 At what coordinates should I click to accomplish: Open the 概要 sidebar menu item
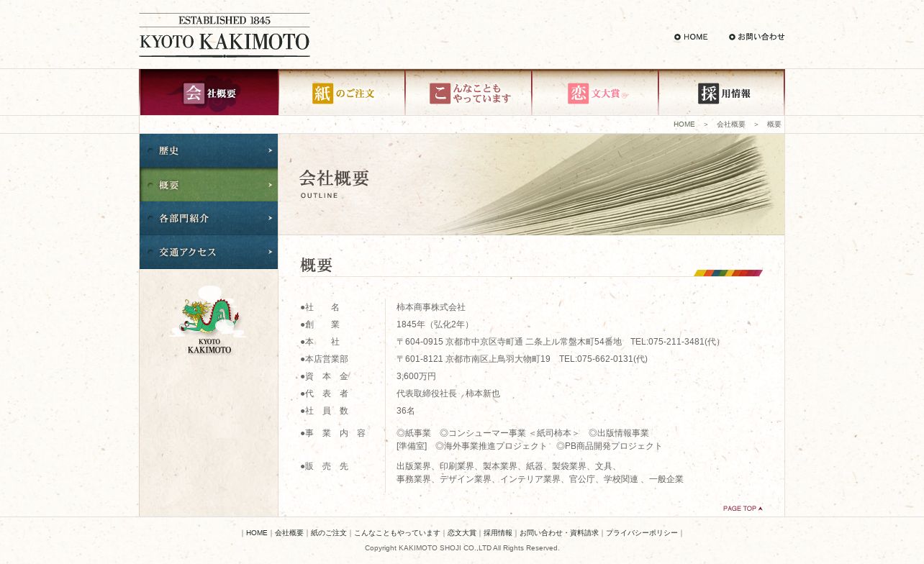coord(209,185)
